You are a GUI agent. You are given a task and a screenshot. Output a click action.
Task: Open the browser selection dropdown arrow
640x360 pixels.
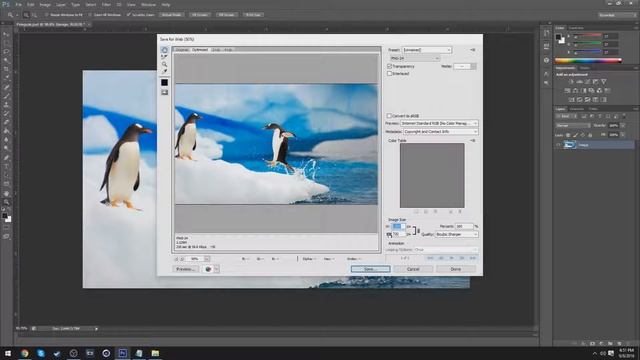pos(217,269)
